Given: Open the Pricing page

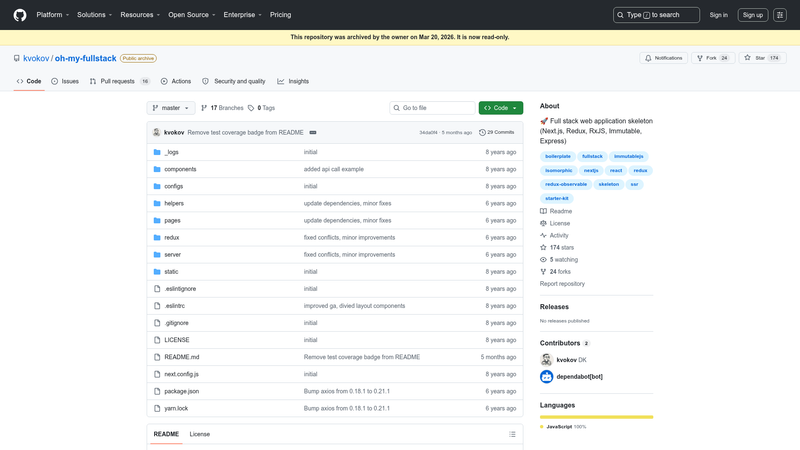Looking at the screenshot, I should click(281, 15).
